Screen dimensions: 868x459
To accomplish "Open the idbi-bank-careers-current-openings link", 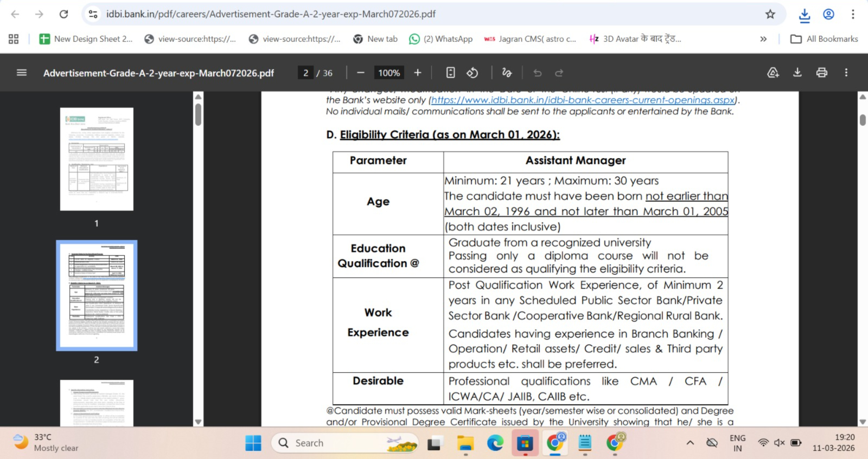I will click(x=583, y=100).
